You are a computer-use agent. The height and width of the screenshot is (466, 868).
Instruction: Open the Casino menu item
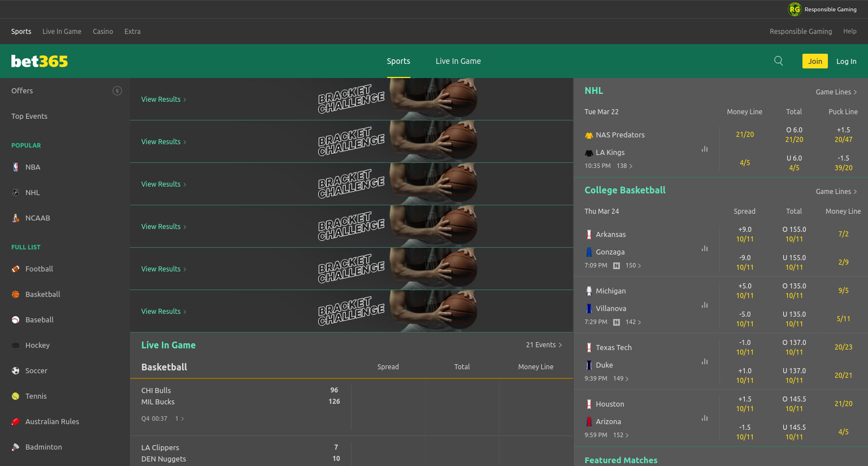(103, 31)
